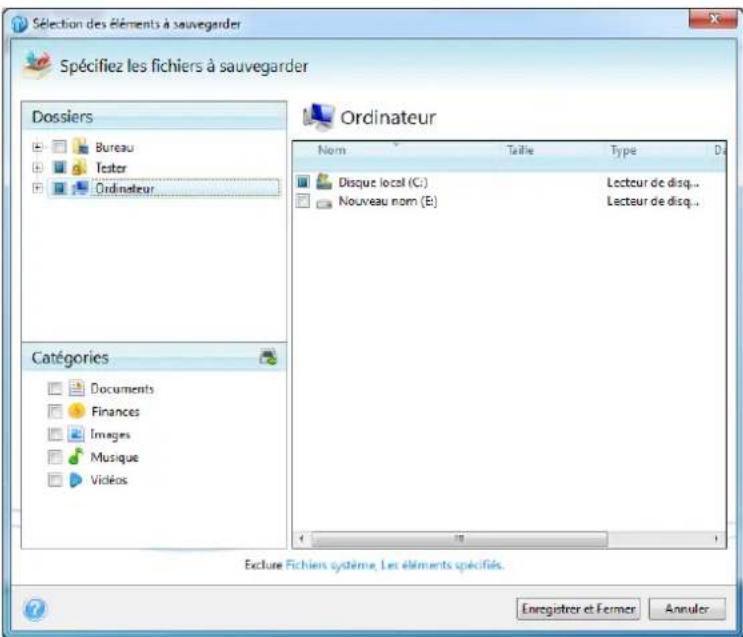Toggle the Tester checkbox
The width and height of the screenshot is (743, 637).
[59, 167]
